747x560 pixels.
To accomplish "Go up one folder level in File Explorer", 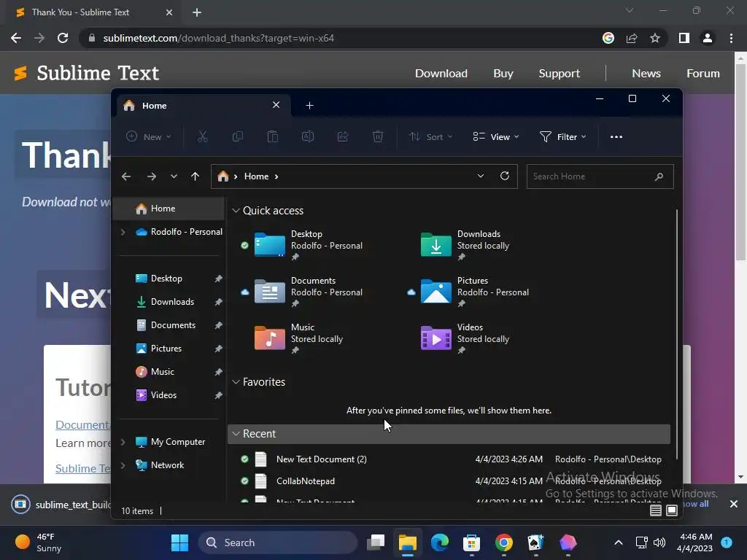I will coord(195,176).
